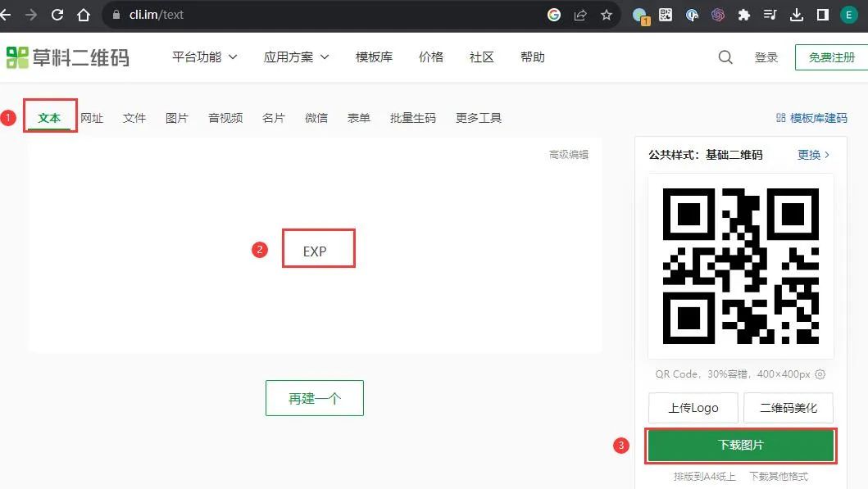Click the 草料二维码 logo
The height and width of the screenshot is (489, 868).
[x=67, y=57]
